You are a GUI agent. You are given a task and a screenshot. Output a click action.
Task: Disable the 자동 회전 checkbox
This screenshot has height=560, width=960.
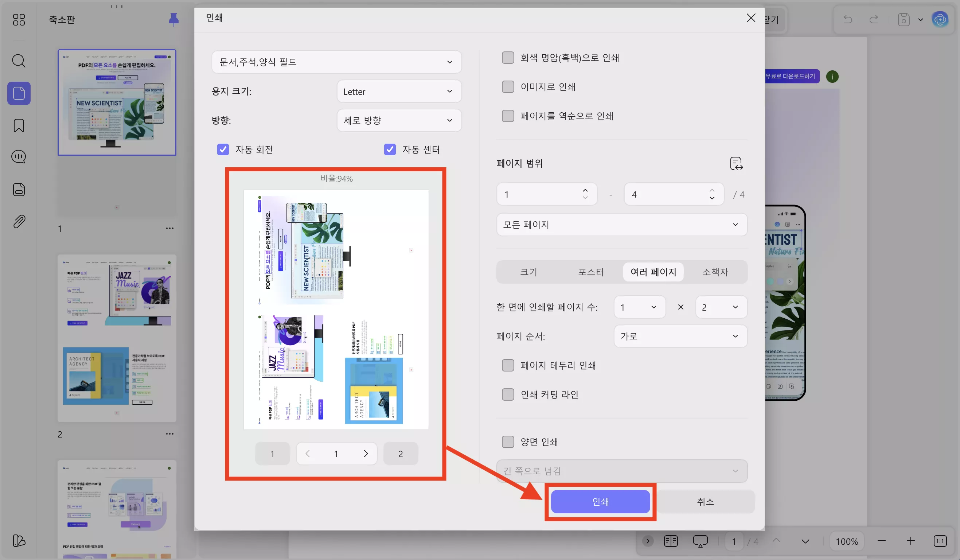click(223, 149)
